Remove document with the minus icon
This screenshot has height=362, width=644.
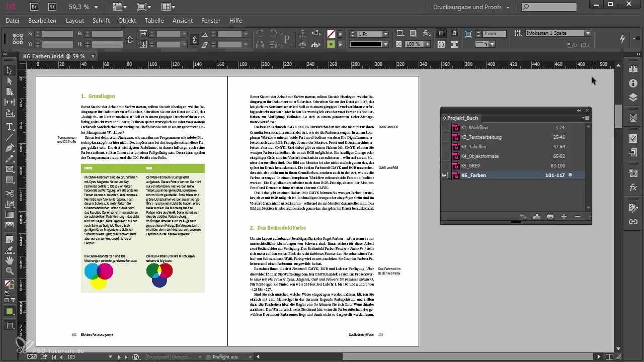point(577,217)
